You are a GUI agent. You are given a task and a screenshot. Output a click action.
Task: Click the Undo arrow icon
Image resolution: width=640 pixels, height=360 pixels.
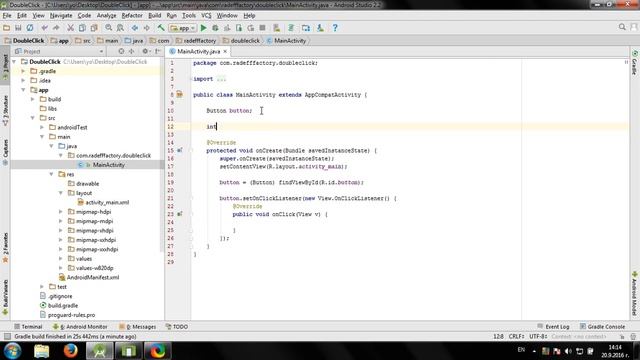(44, 28)
